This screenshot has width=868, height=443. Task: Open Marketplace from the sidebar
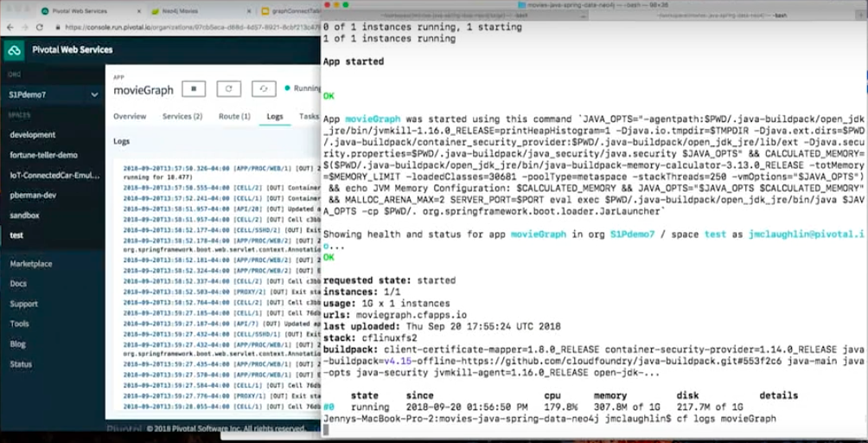pos(31,264)
